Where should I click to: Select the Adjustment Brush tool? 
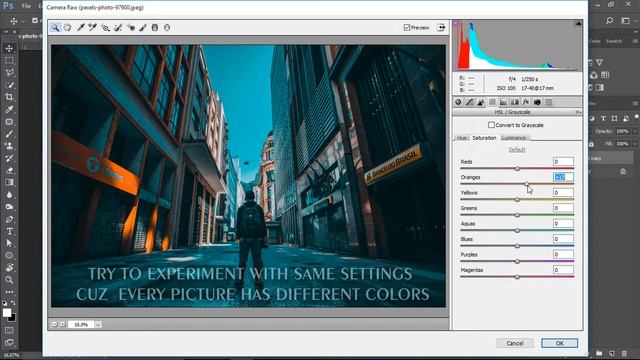coord(143,27)
